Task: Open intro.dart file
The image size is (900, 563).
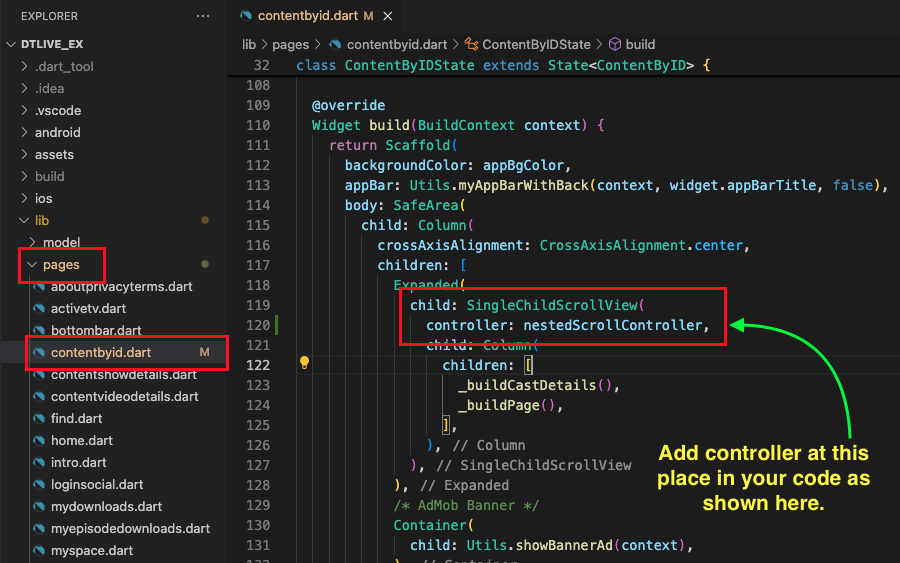Action: [x=79, y=463]
